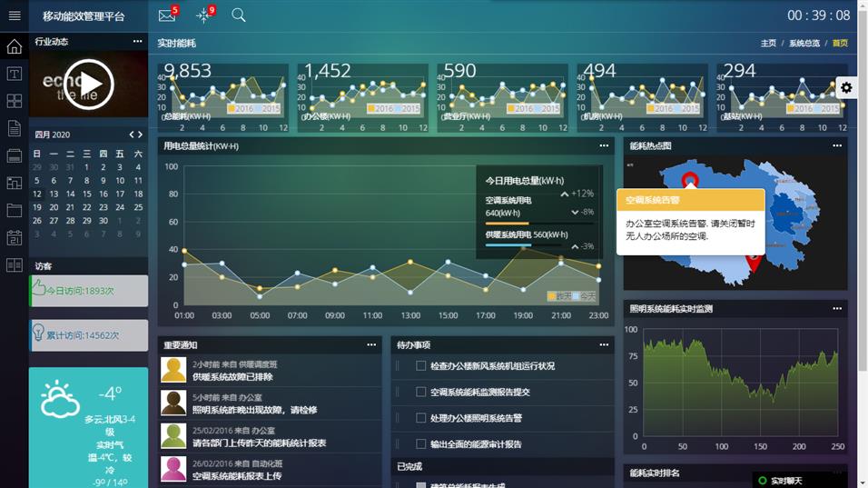Image resolution: width=868 pixels, height=488 pixels.
Task: Toggle 昨天 legend in 用电总量统计 chart
Action: tap(559, 296)
